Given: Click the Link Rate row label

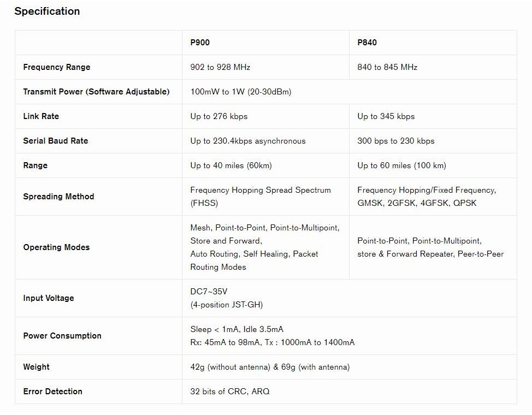Looking at the screenshot, I should click(41, 116).
